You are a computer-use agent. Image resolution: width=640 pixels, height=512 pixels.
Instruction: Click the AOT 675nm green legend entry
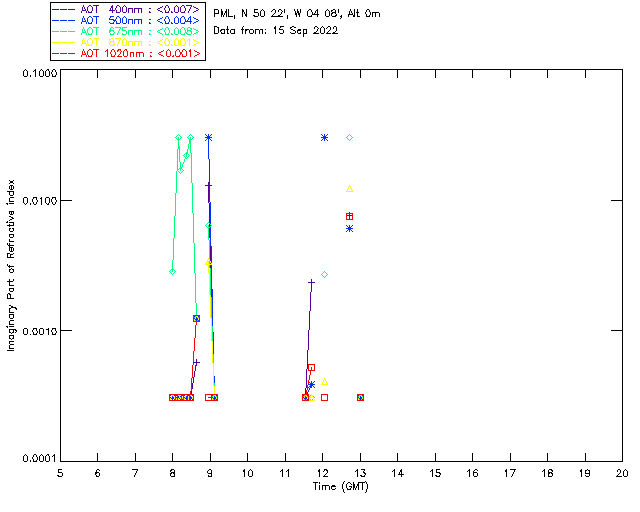(x=127, y=31)
